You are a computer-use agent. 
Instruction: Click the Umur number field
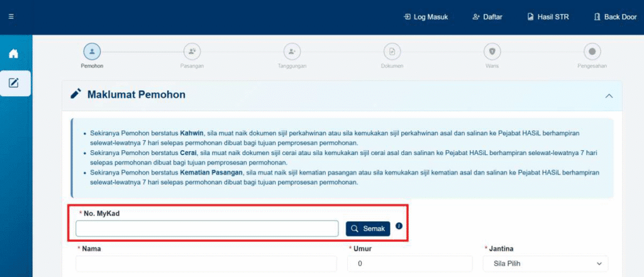(x=409, y=264)
